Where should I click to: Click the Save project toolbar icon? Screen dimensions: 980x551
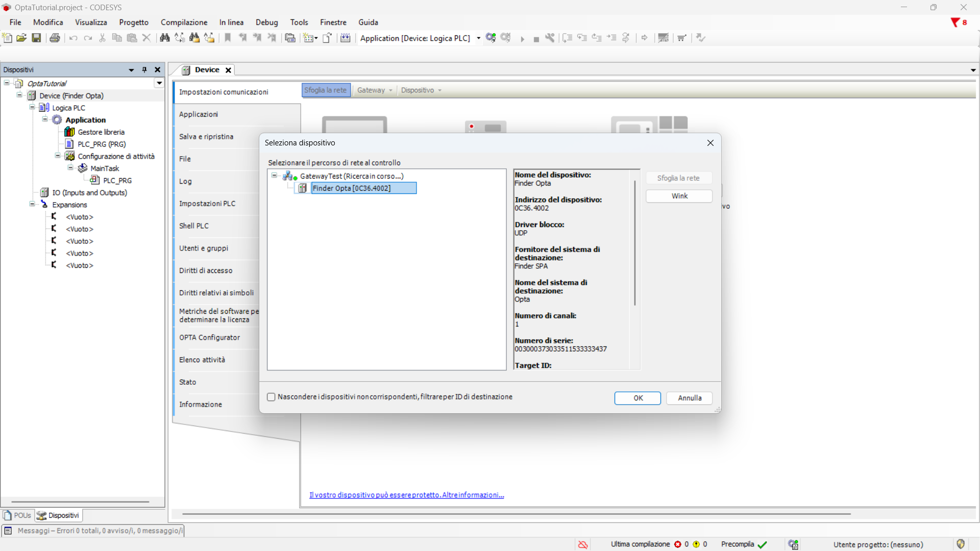coord(36,38)
